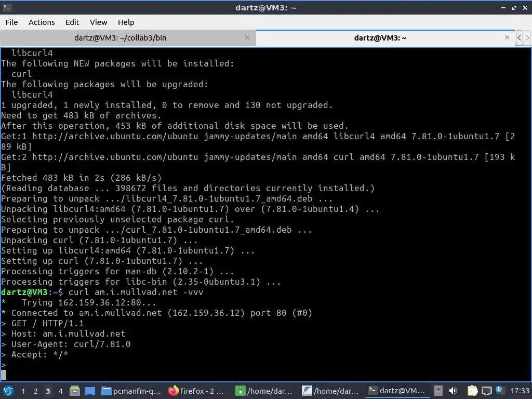Viewport: 532px width, 399px height.
Task: Open the pcmanfm-qt taskbar window
Action: click(x=131, y=391)
